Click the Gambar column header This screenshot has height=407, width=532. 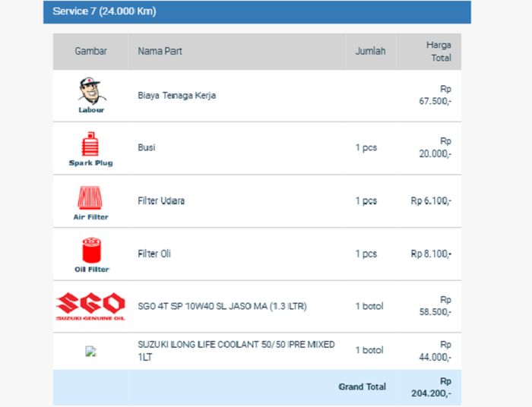pyautogui.click(x=90, y=52)
